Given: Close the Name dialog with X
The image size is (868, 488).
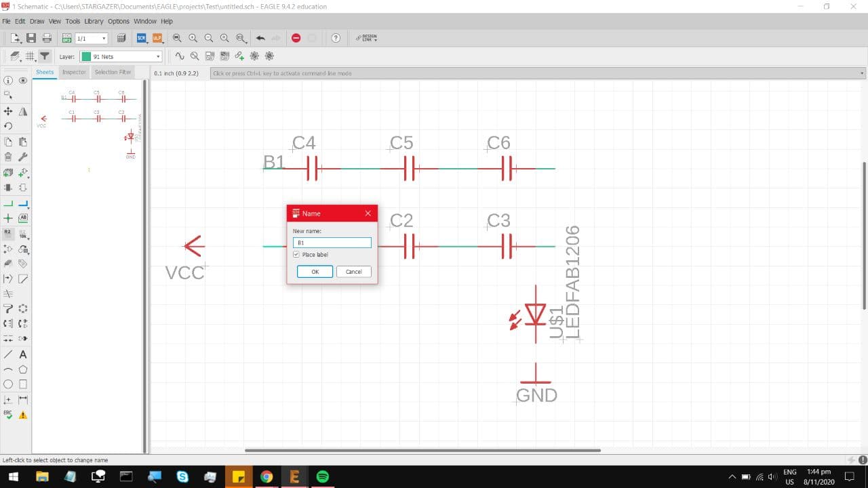Looking at the screenshot, I should pyautogui.click(x=368, y=213).
